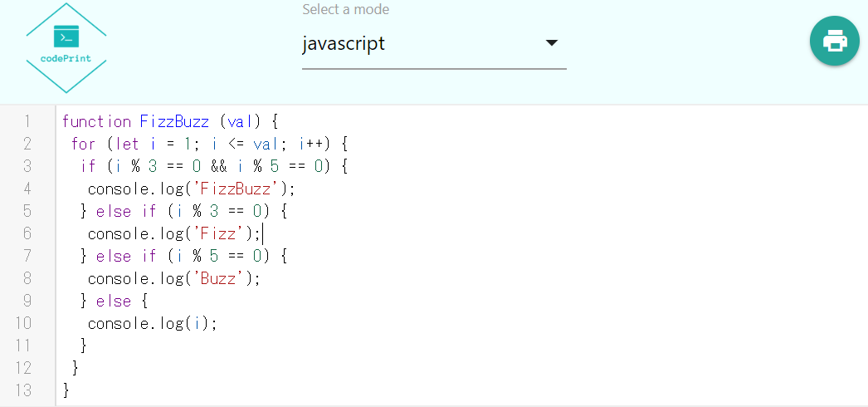This screenshot has height=407, width=868.
Task: Click line number 1 in gutter
Action: click(x=27, y=121)
